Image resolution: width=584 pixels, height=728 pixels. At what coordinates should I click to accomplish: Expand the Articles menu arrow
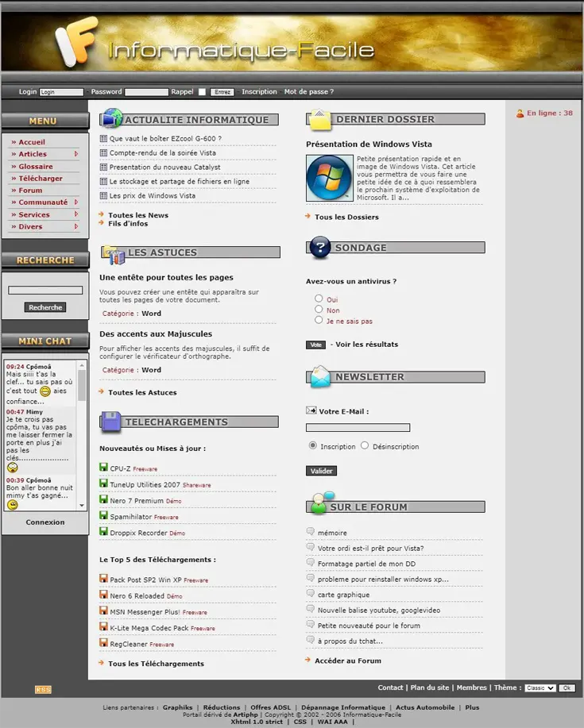click(x=76, y=154)
